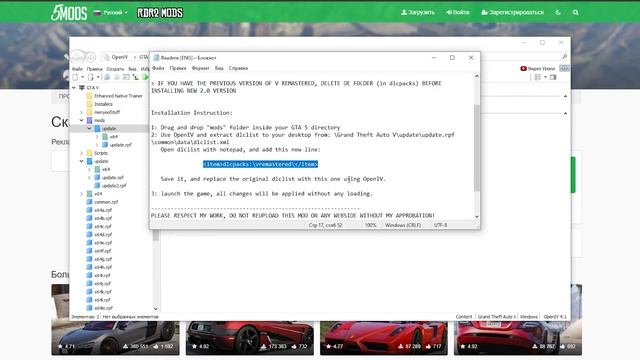The height and width of the screenshot is (360, 640).
Task: Select the Scripts folder
Action: [x=101, y=153]
